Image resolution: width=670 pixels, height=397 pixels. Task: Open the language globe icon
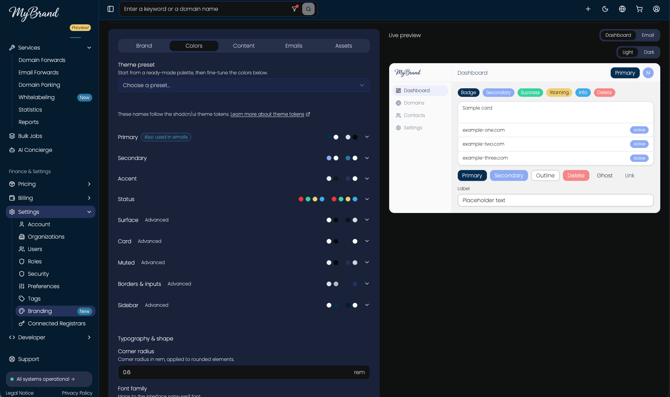pyautogui.click(x=622, y=9)
